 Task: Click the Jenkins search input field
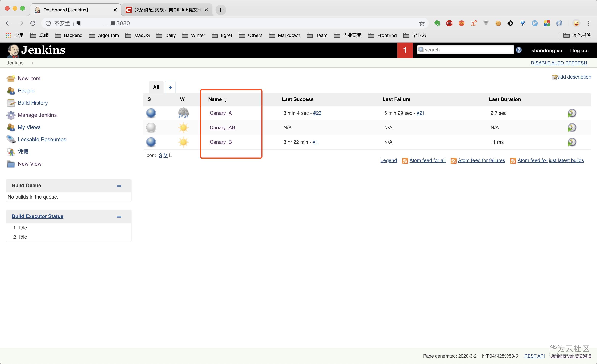pos(468,50)
